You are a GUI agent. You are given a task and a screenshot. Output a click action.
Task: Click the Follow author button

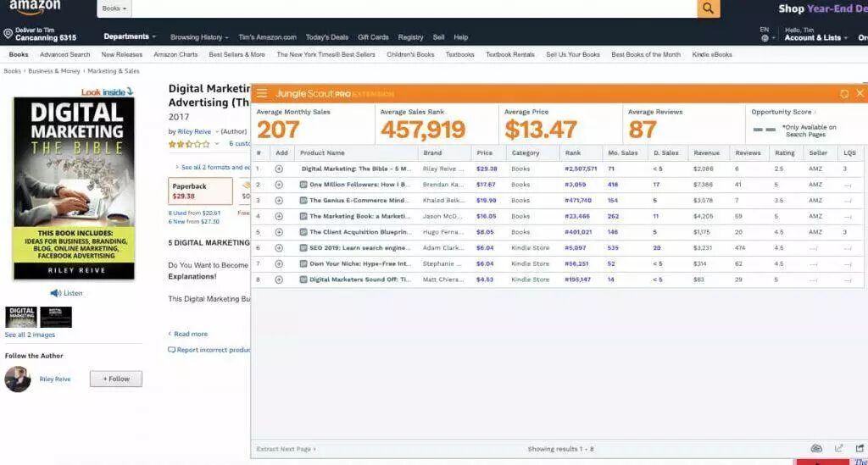click(x=116, y=379)
